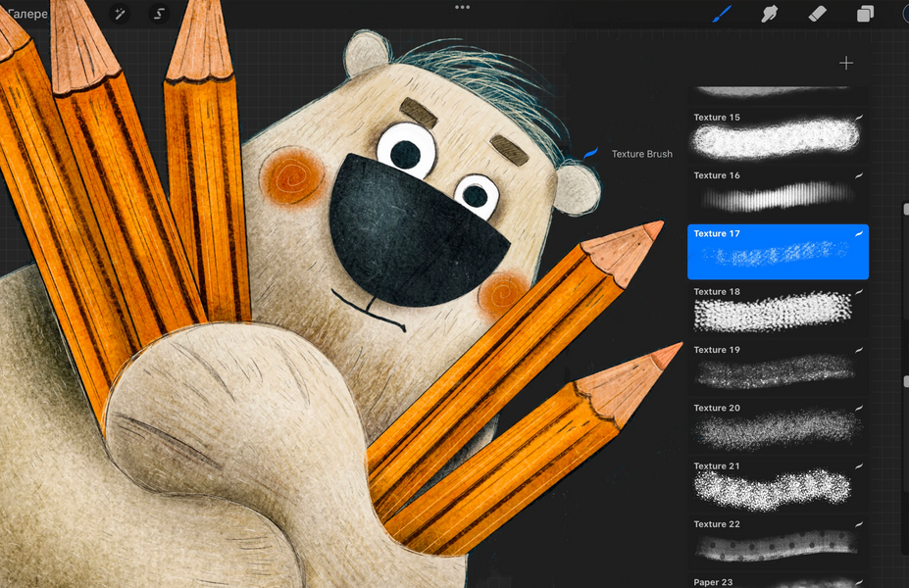Click the active color circle

905,14
